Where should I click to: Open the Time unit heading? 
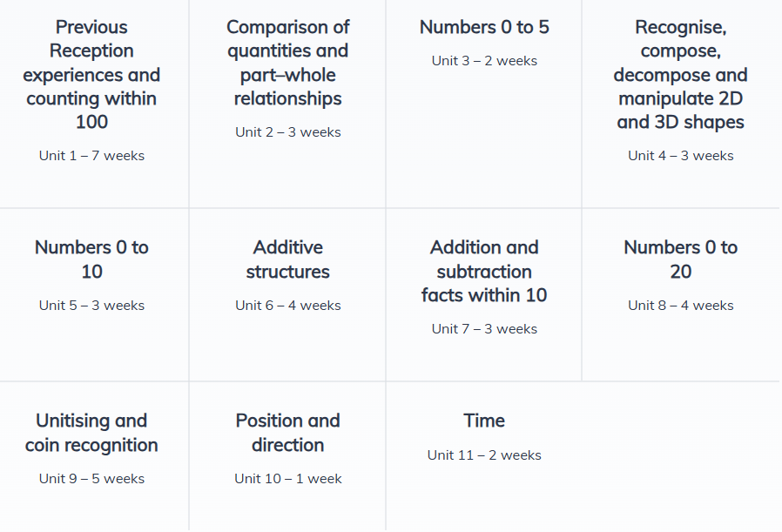point(484,421)
